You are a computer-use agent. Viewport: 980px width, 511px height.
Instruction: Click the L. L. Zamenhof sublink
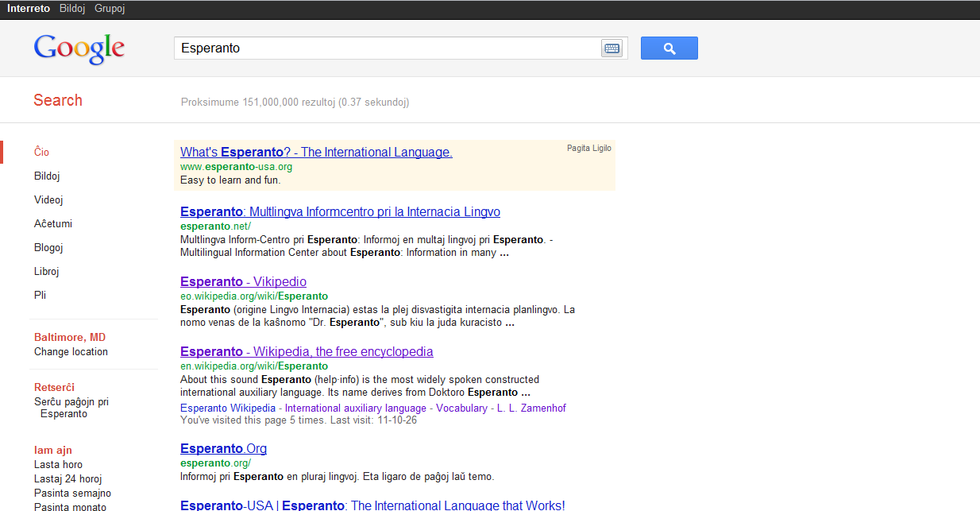click(531, 408)
